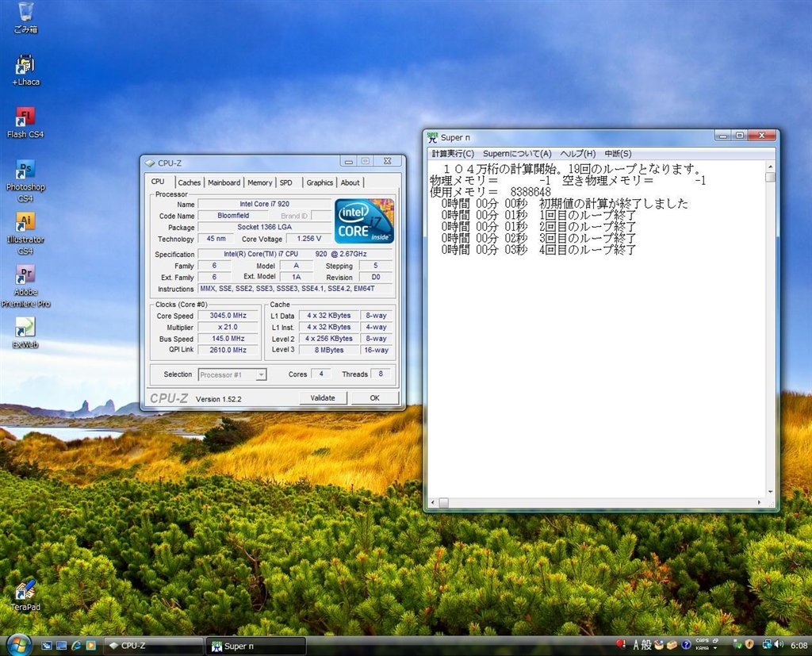The height and width of the screenshot is (656, 812).
Task: Switch to the SPD tab in CPU-Z
Action: (x=285, y=182)
